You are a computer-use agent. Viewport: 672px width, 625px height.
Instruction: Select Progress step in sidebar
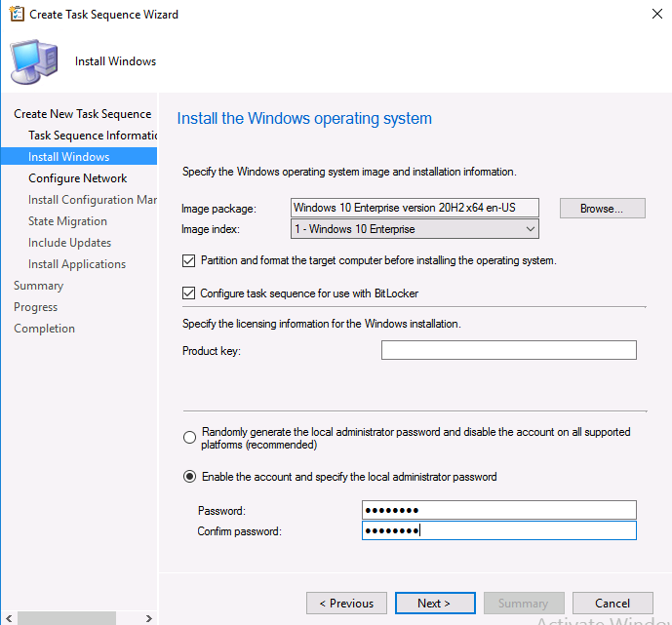[35, 307]
